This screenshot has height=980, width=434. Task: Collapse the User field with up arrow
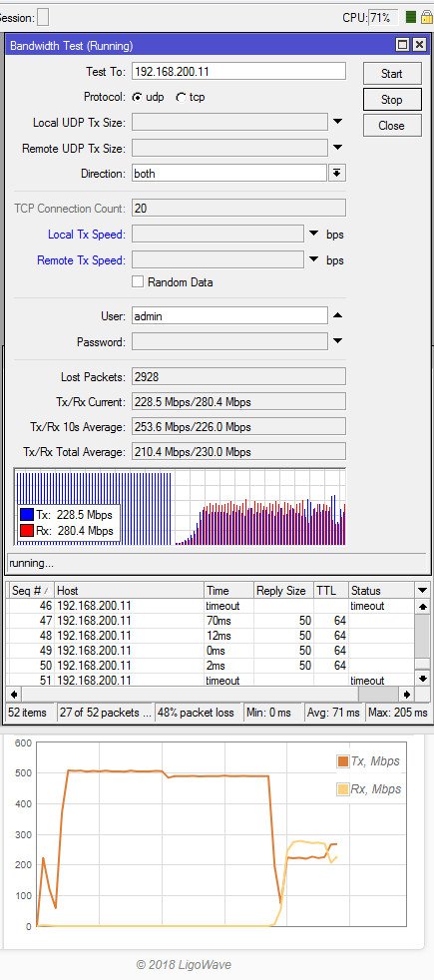[x=337, y=315]
